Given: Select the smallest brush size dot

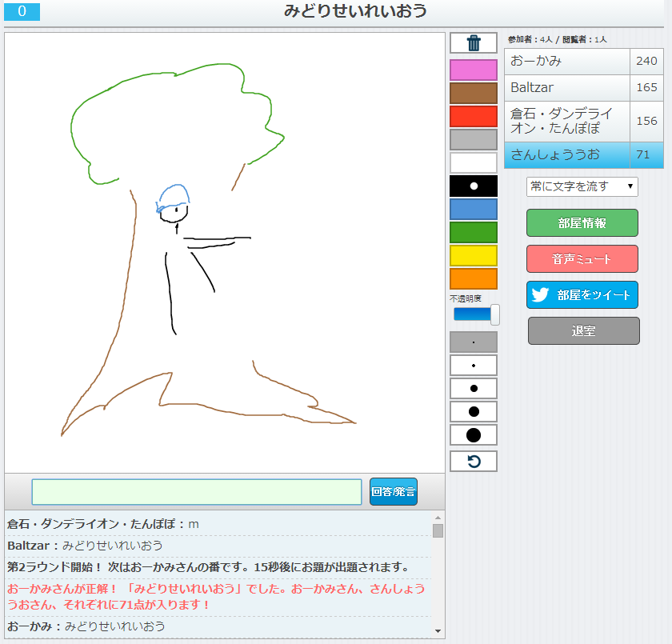Looking at the screenshot, I should pos(473,342).
